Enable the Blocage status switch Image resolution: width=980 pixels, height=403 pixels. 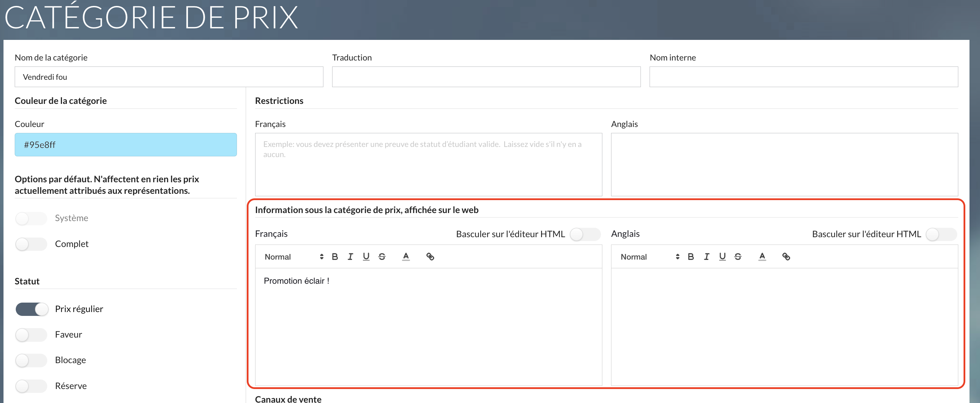[x=31, y=360]
